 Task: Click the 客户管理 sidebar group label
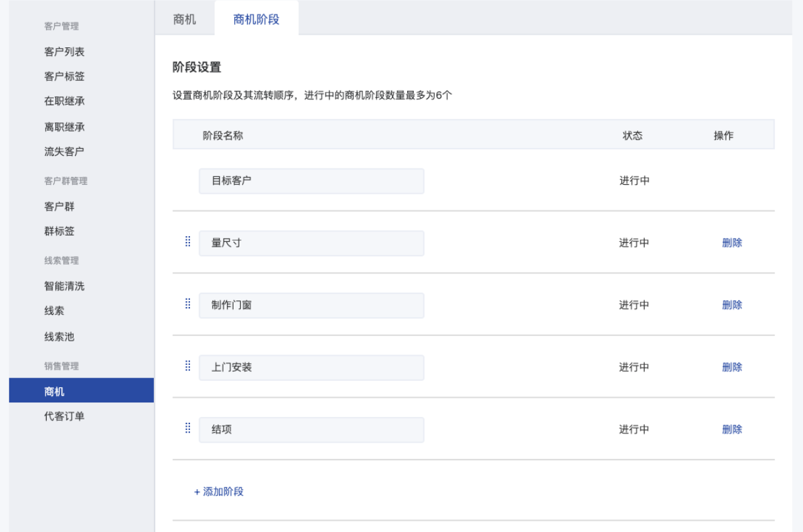tap(61, 26)
